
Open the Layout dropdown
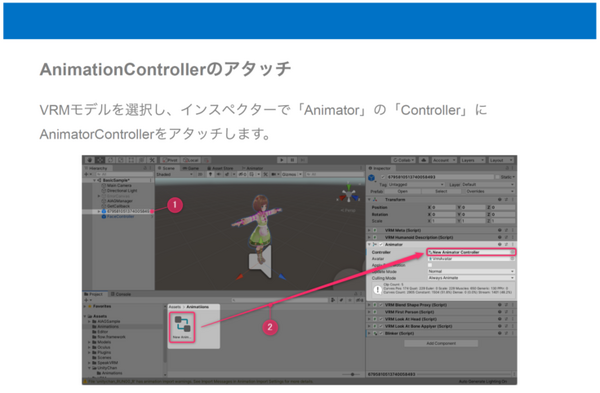(x=501, y=160)
